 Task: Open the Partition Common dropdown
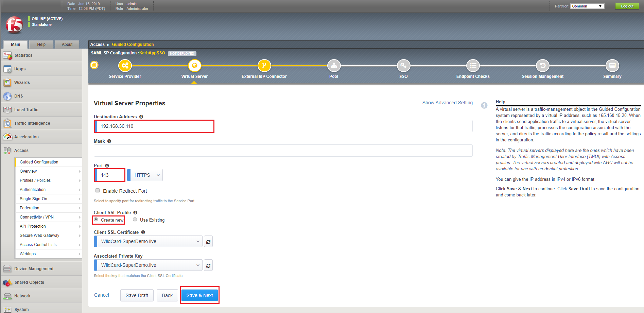click(587, 6)
